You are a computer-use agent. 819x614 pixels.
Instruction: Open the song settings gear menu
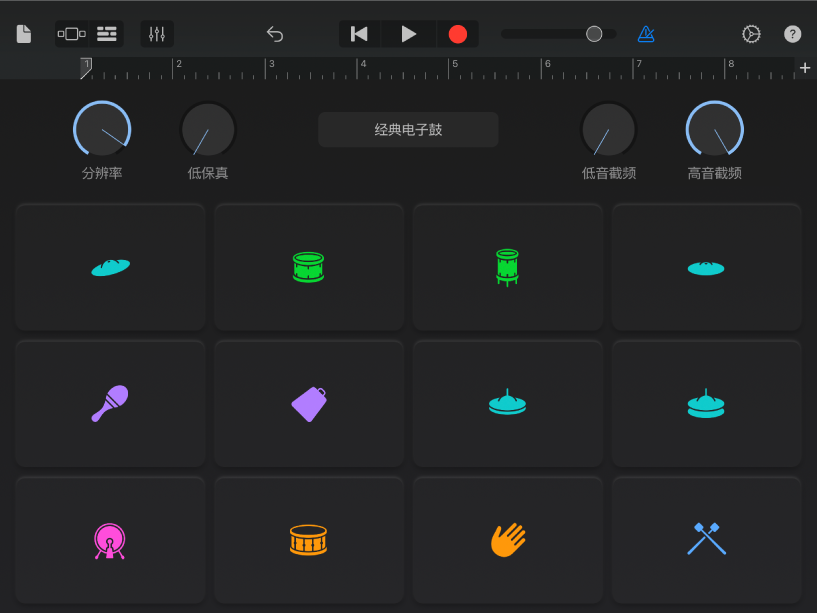(751, 34)
